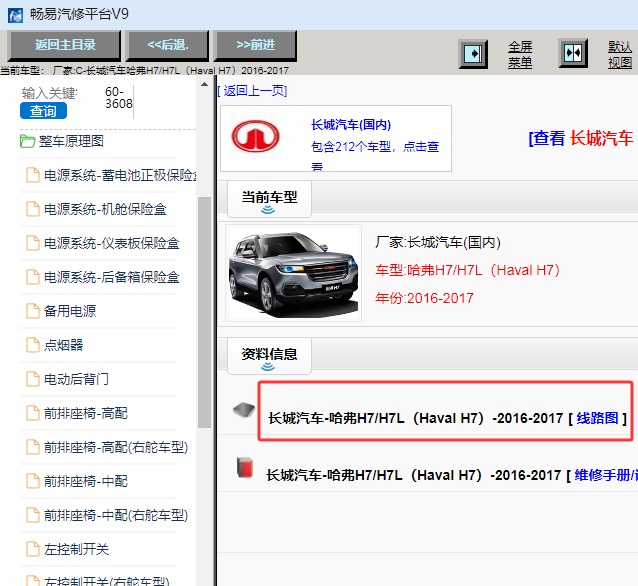Click the 车型:哈弗H7/H7L (Haval H7) text

(x=468, y=270)
